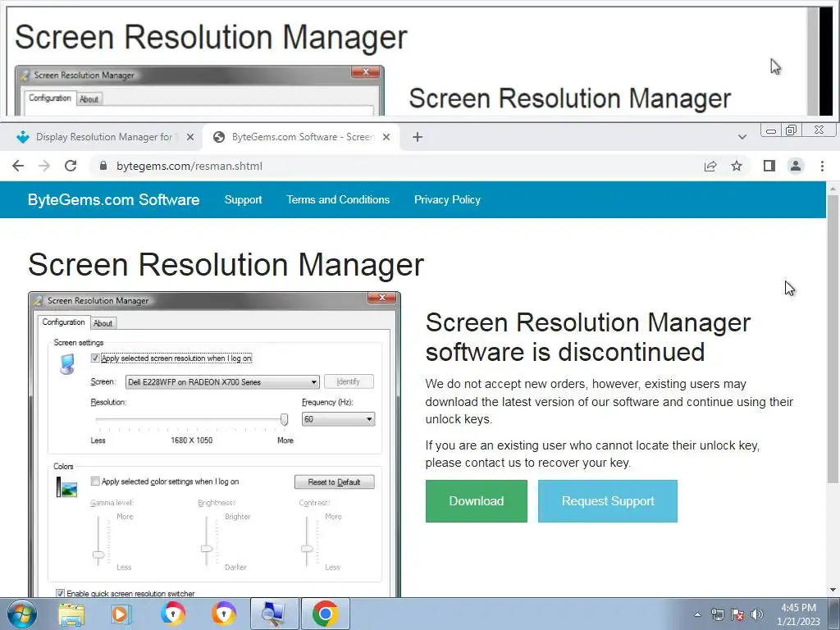Screen dimensions: 840x630
Task: Click the Screen Resolution Manager screenshot image
Action: point(214,445)
